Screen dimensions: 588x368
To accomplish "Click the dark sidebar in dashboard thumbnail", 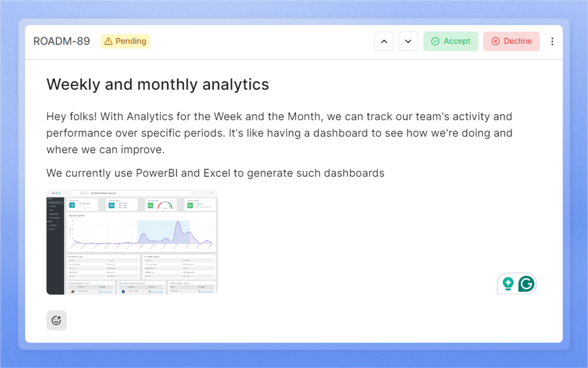I will 55,245.
